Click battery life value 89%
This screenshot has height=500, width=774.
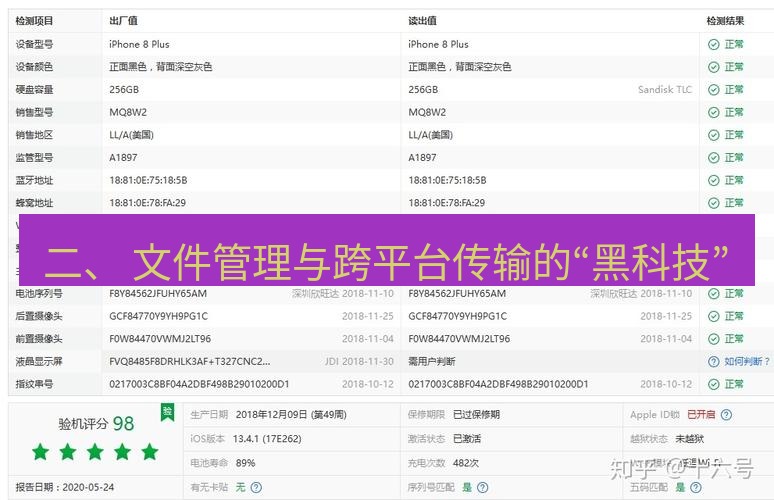pos(245,463)
